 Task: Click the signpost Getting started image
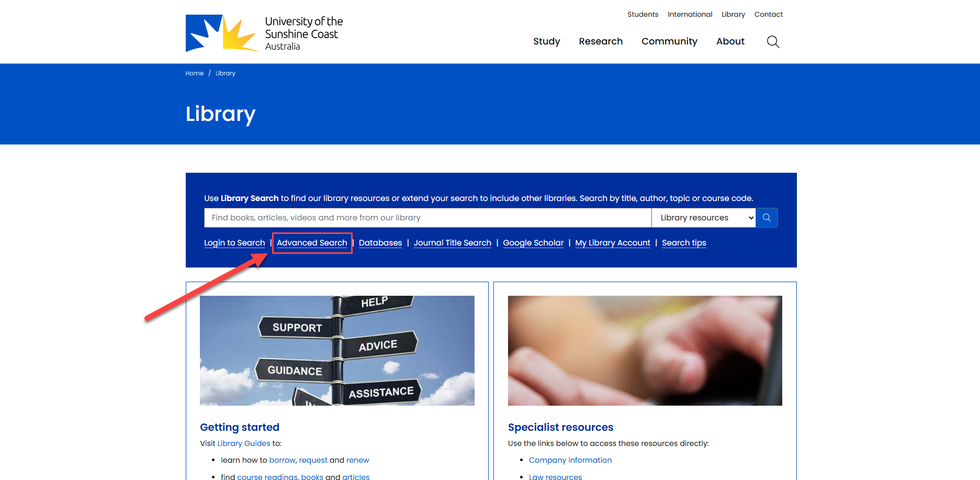tap(337, 351)
